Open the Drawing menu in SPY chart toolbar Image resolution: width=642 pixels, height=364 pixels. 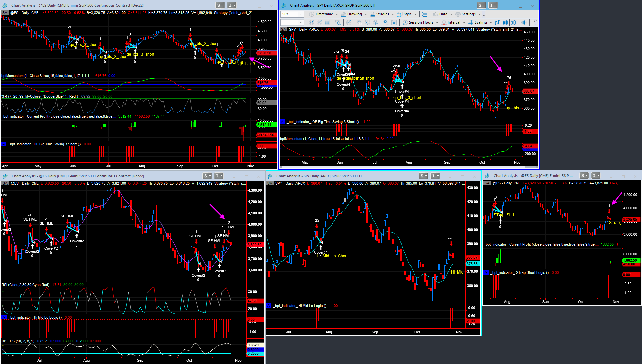[354, 14]
